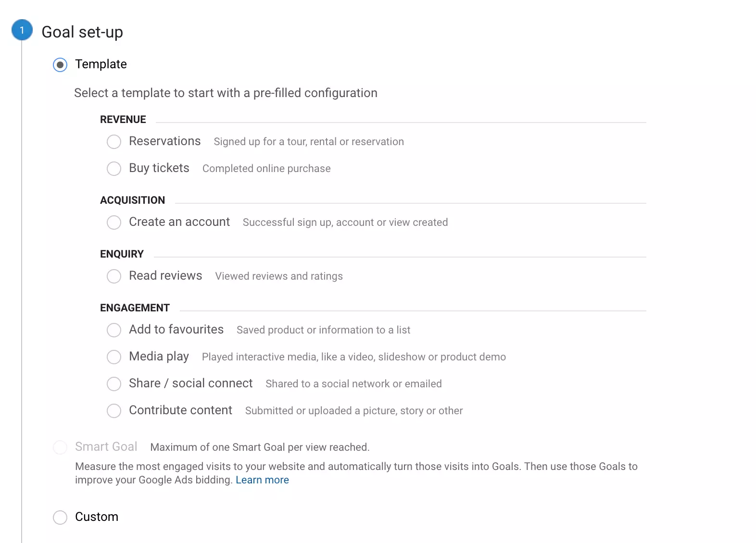Choose the Reservations template option
756x543 pixels.
[x=114, y=142]
